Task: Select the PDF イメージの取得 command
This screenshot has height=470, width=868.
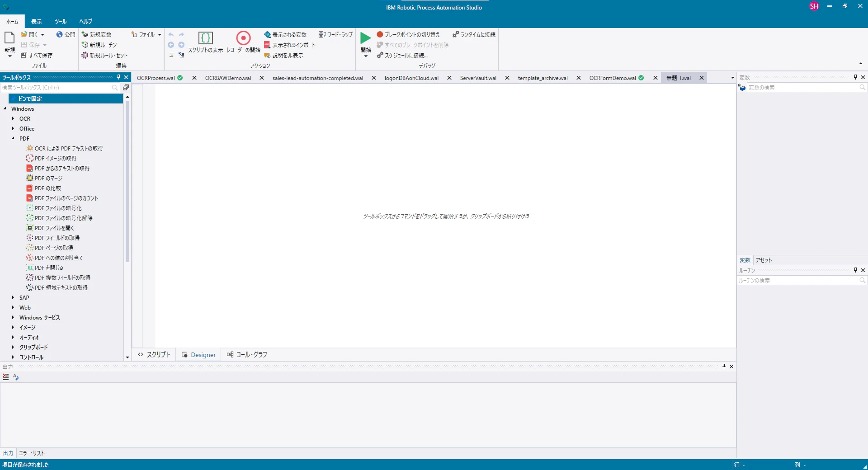Action: tap(52, 158)
